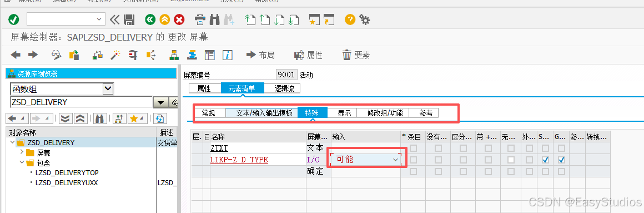Screen dimensions: 644x213
Task: Open history dropdown next to ZSD_DELIVERY field
Action: coord(160,102)
